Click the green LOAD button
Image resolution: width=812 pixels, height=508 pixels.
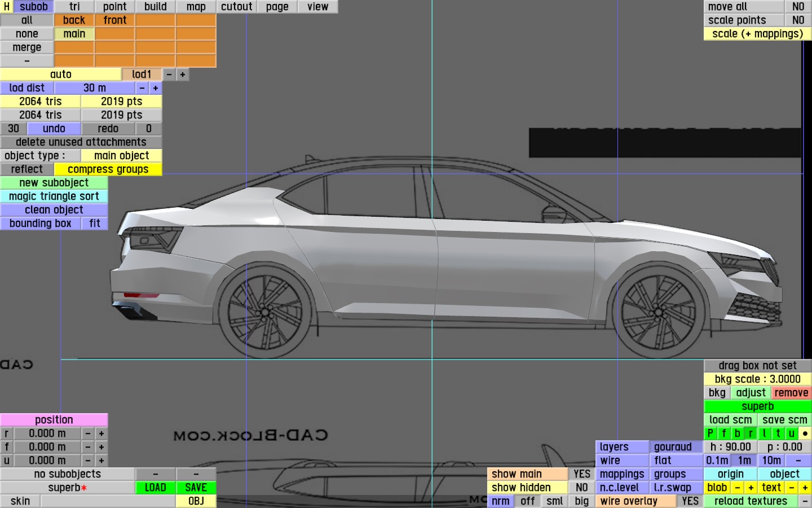tap(156, 488)
